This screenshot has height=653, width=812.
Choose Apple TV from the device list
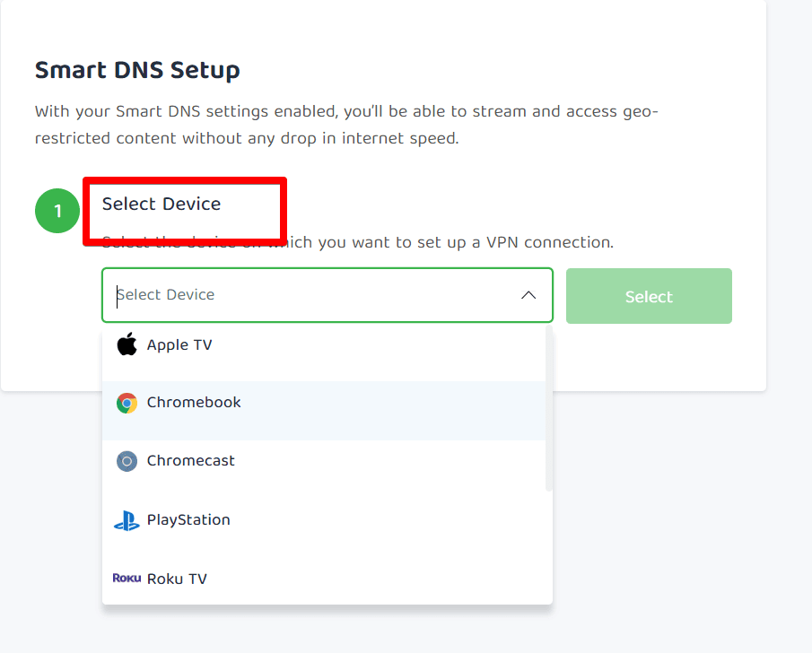pos(179,345)
